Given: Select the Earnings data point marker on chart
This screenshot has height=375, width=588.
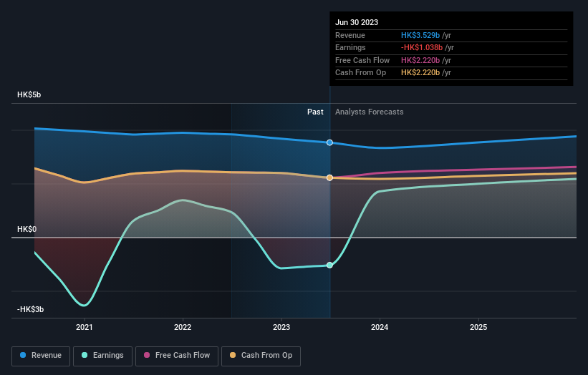Looking at the screenshot, I should coord(329,266).
